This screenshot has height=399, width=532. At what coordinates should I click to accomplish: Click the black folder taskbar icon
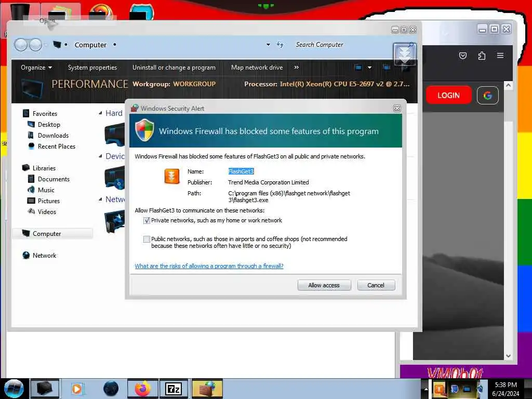coord(45,389)
